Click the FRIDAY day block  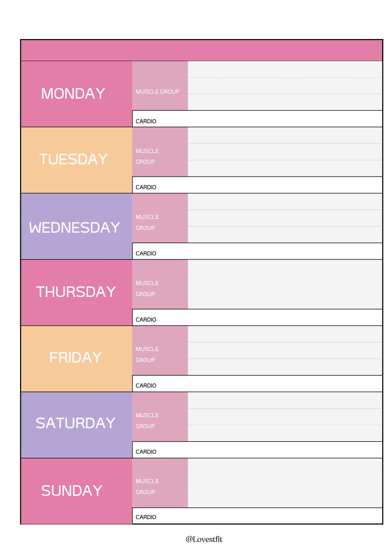coord(76,358)
